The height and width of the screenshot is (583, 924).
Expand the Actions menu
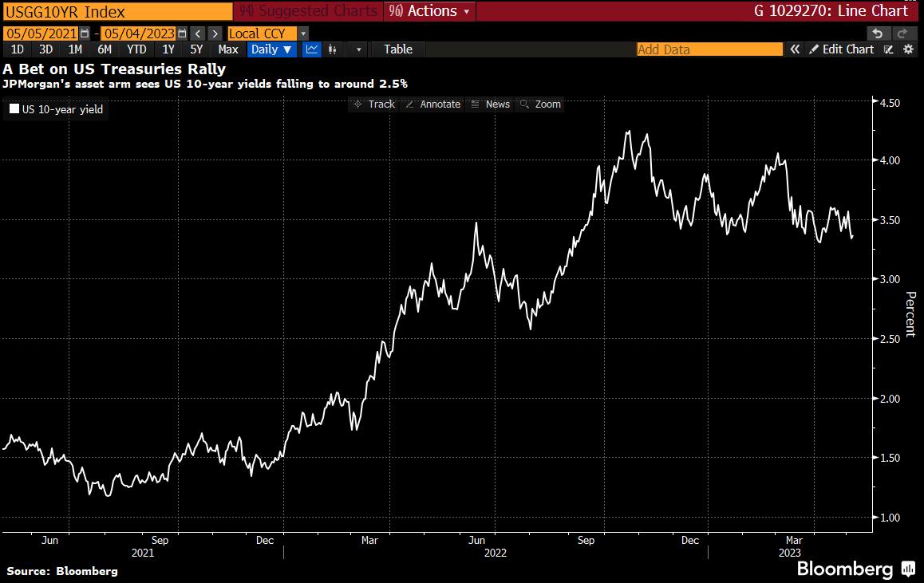pos(429,10)
